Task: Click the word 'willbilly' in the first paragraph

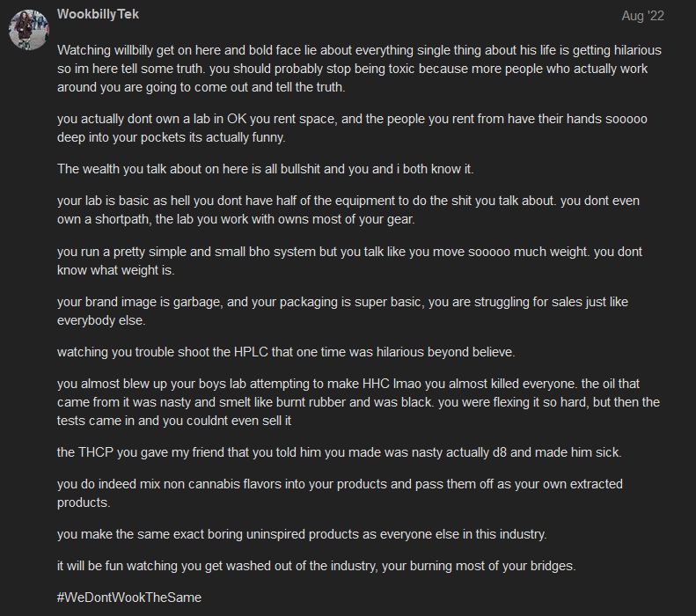Action: pos(133,50)
